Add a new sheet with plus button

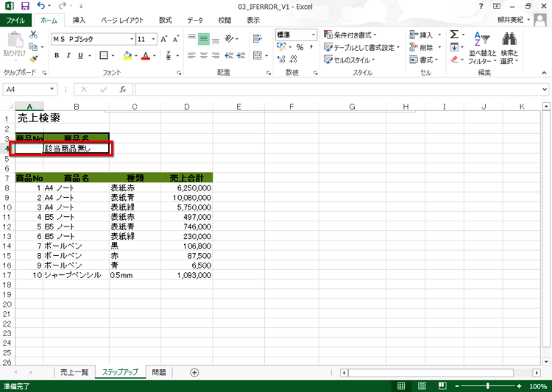pos(194,372)
